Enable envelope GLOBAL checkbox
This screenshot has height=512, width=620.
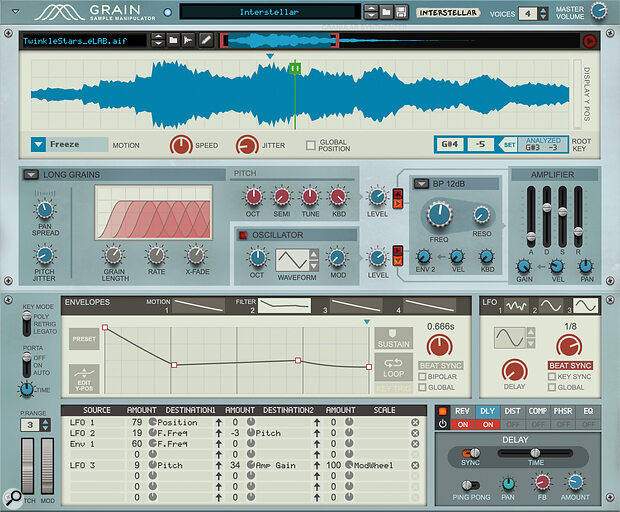click(x=422, y=387)
